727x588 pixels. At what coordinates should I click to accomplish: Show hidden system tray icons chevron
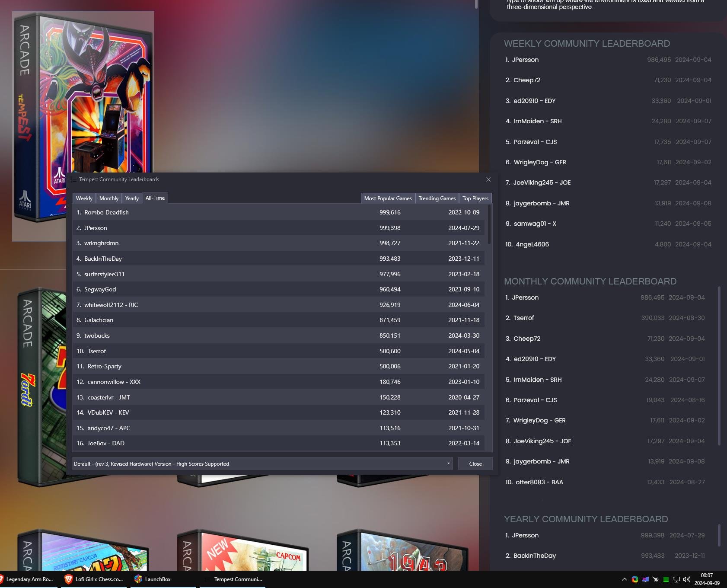tap(624, 579)
